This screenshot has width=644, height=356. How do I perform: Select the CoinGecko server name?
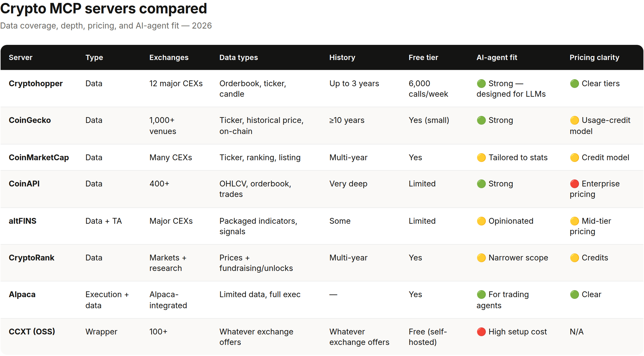(30, 120)
